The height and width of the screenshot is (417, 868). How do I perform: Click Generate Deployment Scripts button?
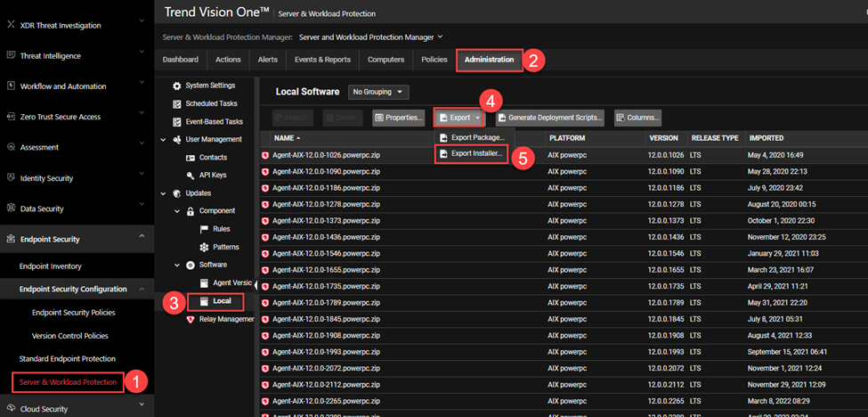[549, 118]
